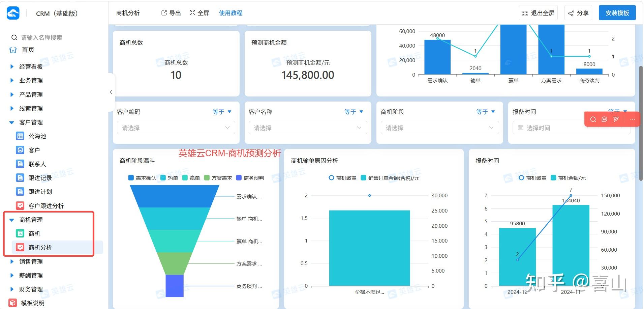The width and height of the screenshot is (644, 309).
Task: Select 商机分析 in the sidebar
Action: pyautogui.click(x=57, y=247)
